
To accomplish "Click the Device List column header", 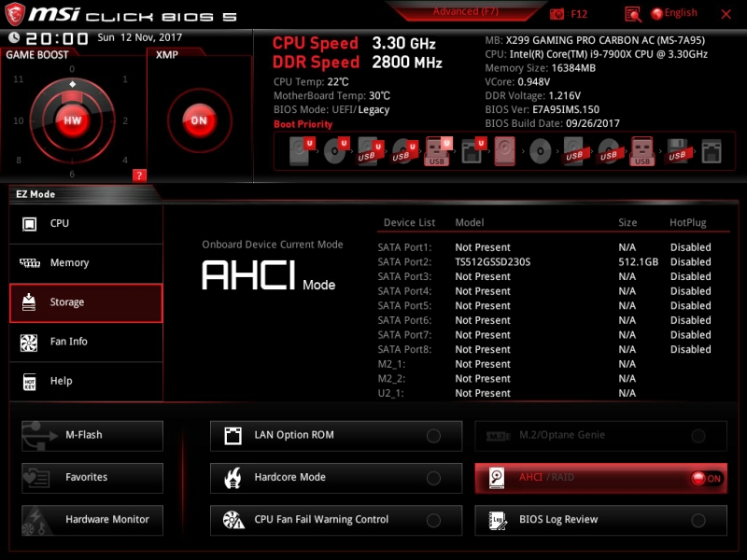I will point(409,223).
